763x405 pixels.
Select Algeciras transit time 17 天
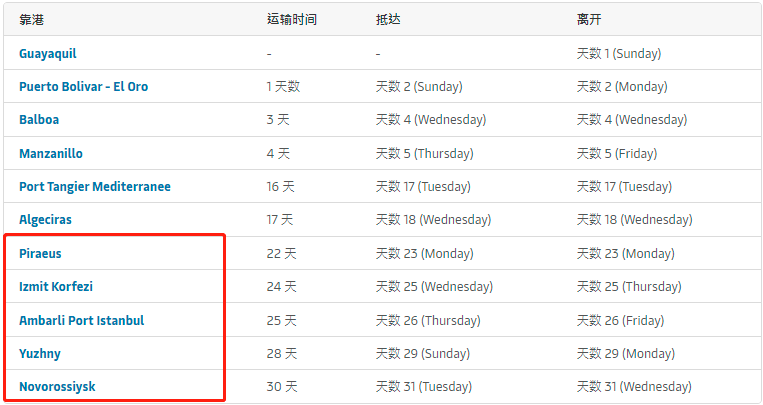point(280,220)
